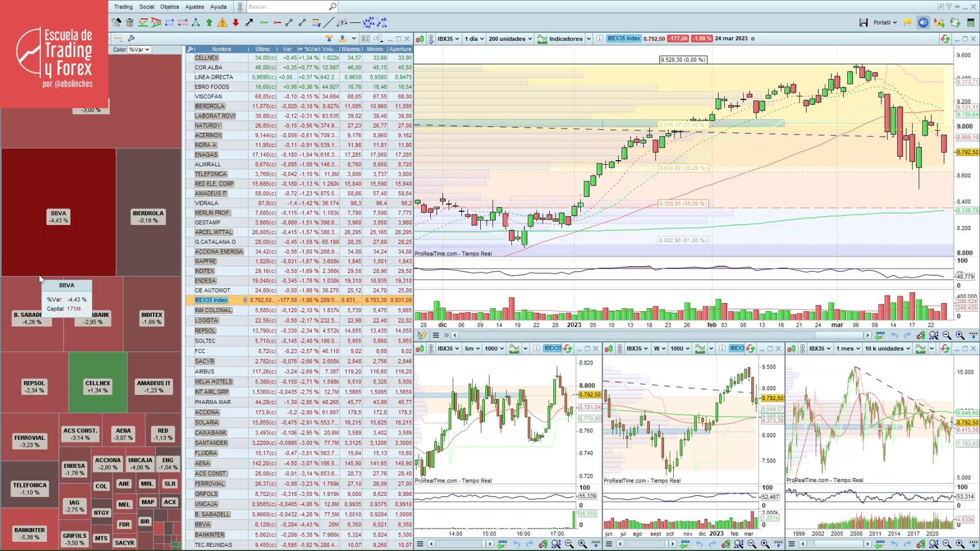Select the highlighted IBEX35 Index row
The height and width of the screenshot is (551, 980).
coord(299,300)
